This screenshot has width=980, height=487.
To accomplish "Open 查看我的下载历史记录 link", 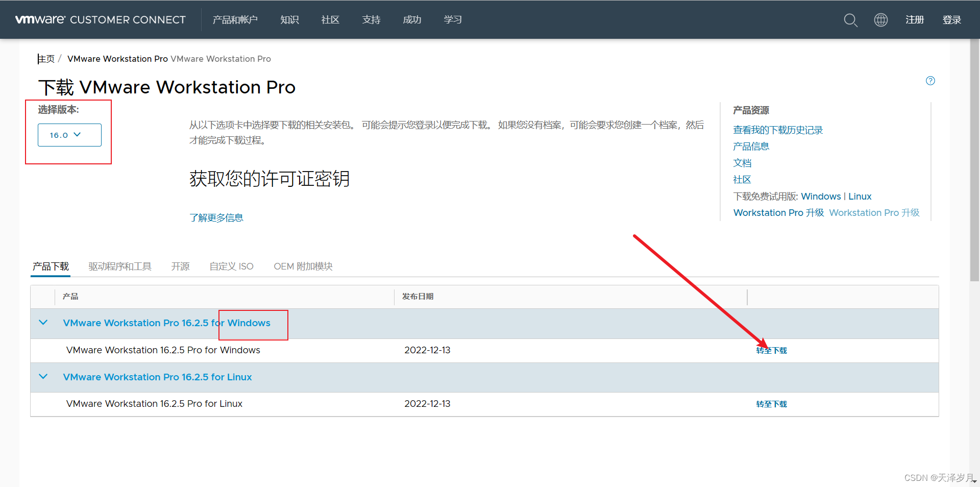I will click(778, 130).
